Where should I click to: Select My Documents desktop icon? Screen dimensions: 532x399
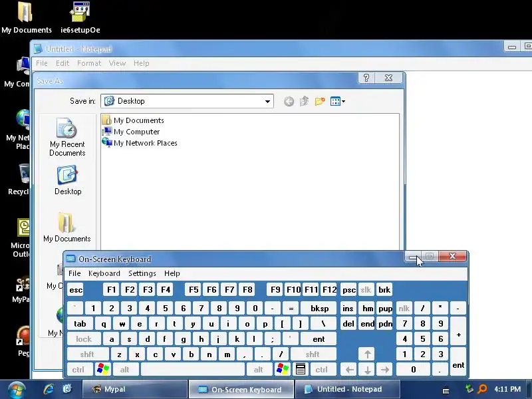[27, 17]
